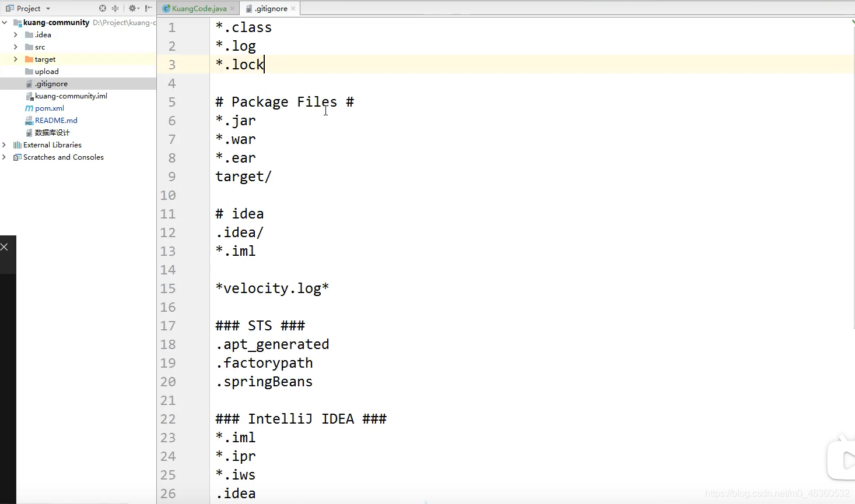The height and width of the screenshot is (504, 855).
Task: Select the kuang-community project root
Action: (x=56, y=23)
